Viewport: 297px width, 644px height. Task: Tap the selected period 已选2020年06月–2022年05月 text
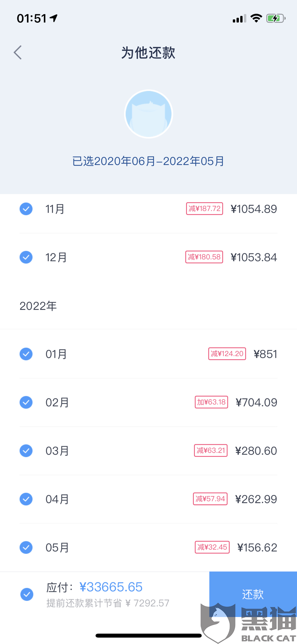pos(148,161)
